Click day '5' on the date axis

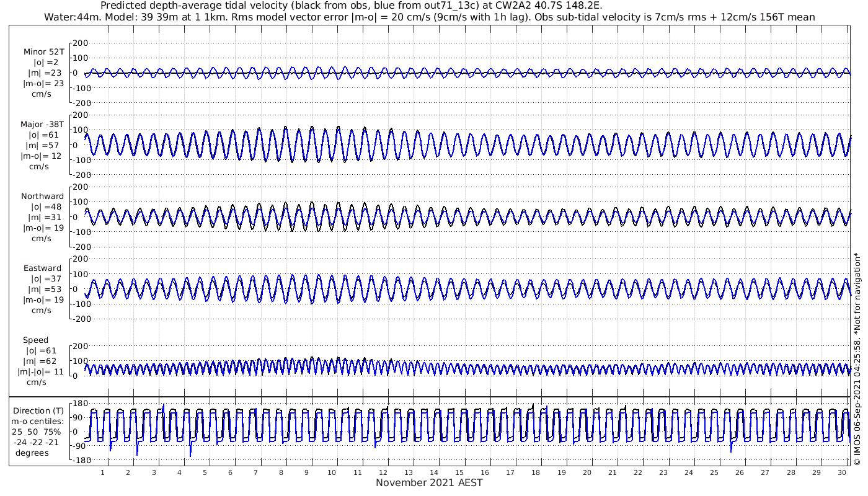(x=205, y=472)
